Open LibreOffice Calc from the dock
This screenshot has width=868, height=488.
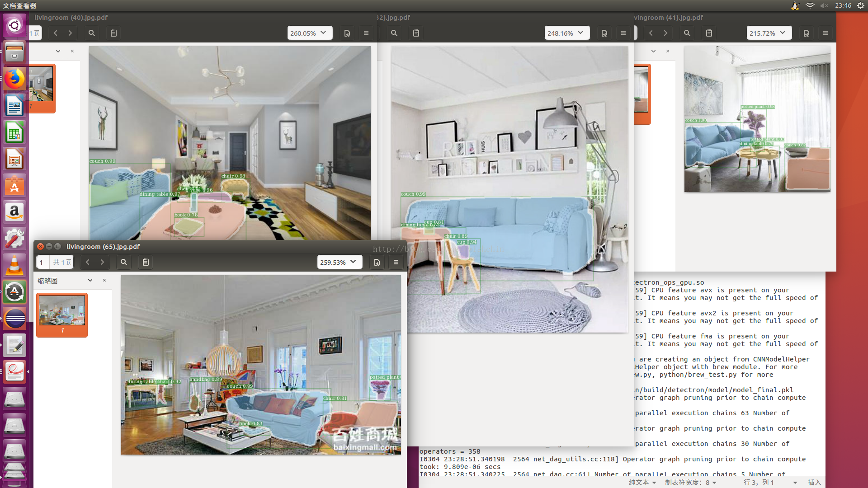point(14,132)
